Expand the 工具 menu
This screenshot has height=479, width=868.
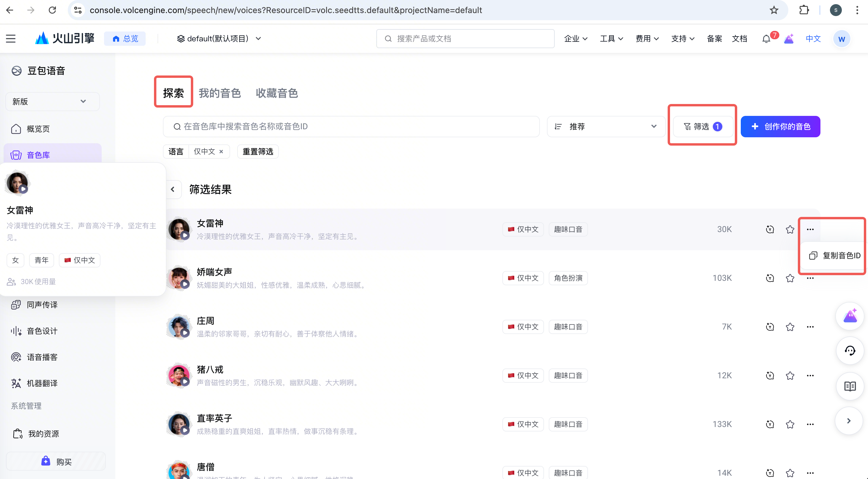(x=611, y=39)
